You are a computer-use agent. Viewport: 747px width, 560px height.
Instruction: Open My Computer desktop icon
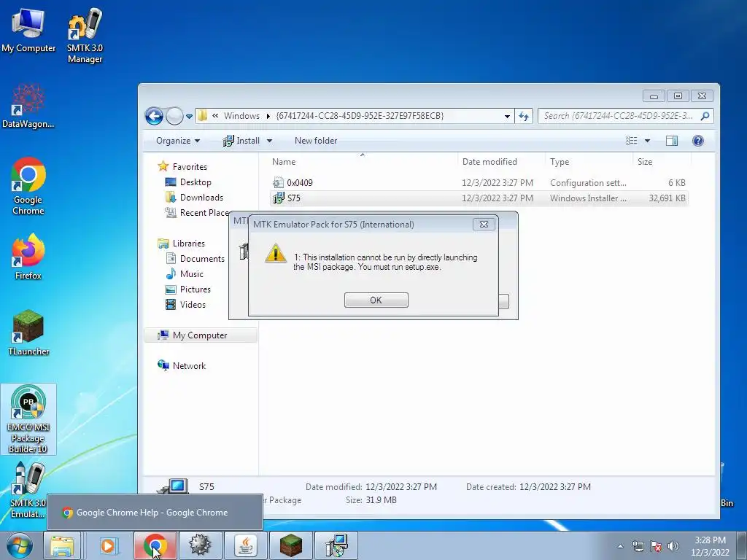click(28, 30)
